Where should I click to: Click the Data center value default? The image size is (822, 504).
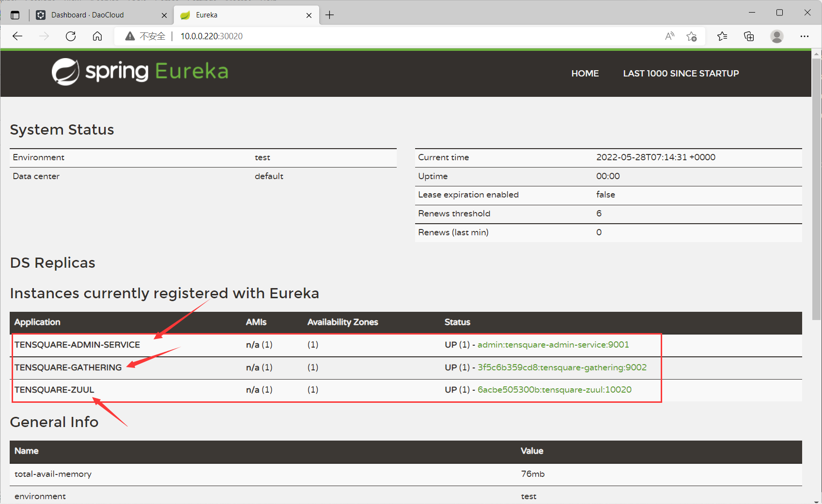pos(269,176)
